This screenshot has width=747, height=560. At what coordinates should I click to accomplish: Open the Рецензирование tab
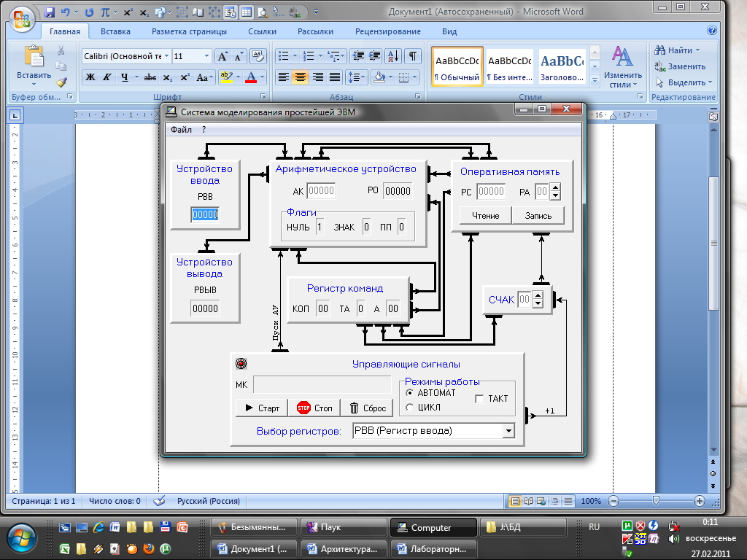pyautogui.click(x=388, y=31)
